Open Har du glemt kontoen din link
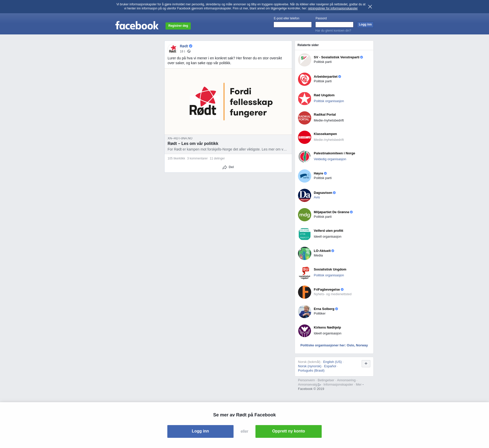 (333, 31)
